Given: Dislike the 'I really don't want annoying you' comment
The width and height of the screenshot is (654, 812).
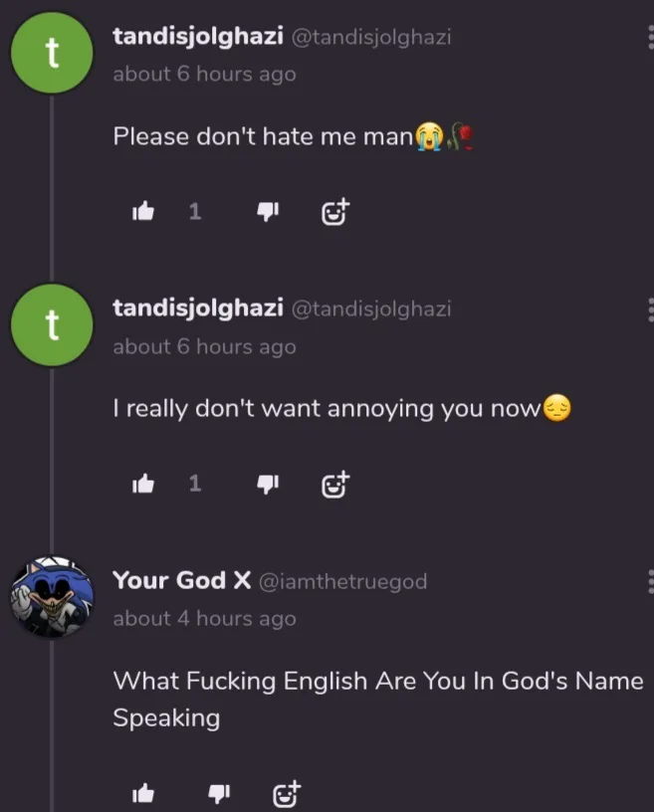Looking at the screenshot, I should (268, 485).
